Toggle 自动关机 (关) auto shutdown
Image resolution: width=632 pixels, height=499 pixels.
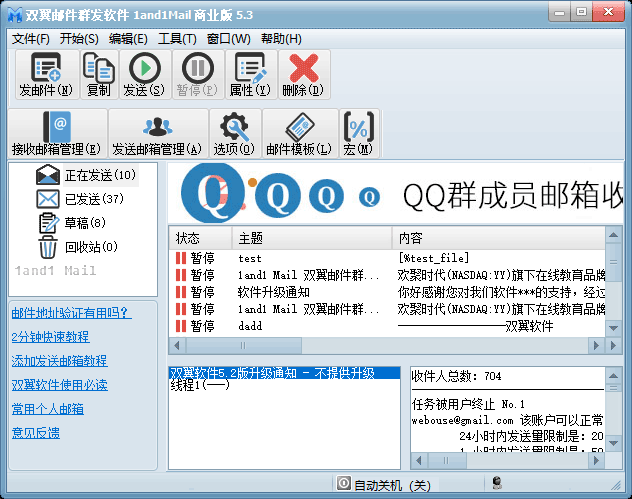click(x=384, y=484)
